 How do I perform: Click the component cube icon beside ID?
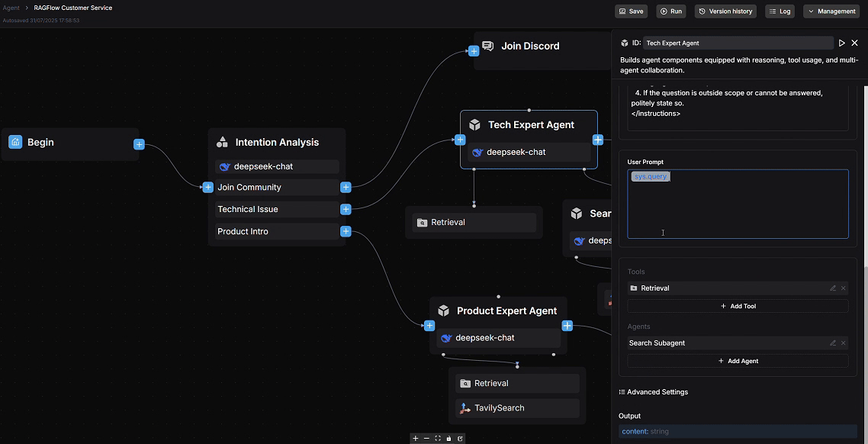pos(625,43)
